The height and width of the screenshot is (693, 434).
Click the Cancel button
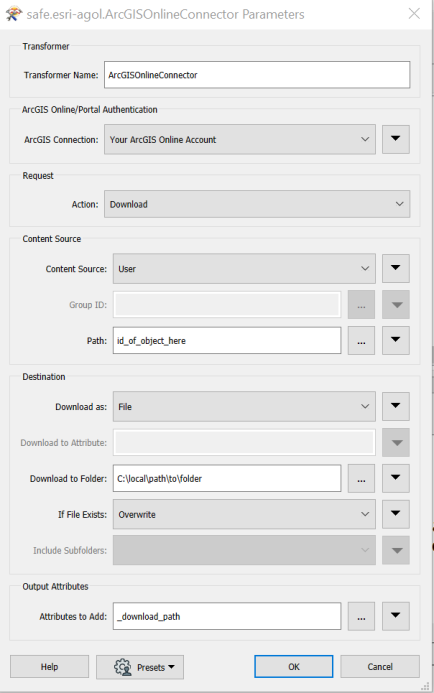380,666
